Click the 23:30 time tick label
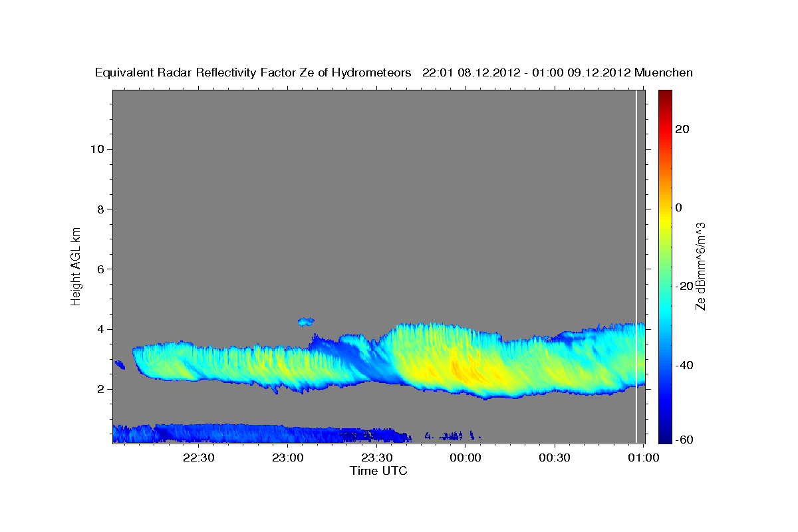This screenshot has height=532, width=798. [x=376, y=458]
